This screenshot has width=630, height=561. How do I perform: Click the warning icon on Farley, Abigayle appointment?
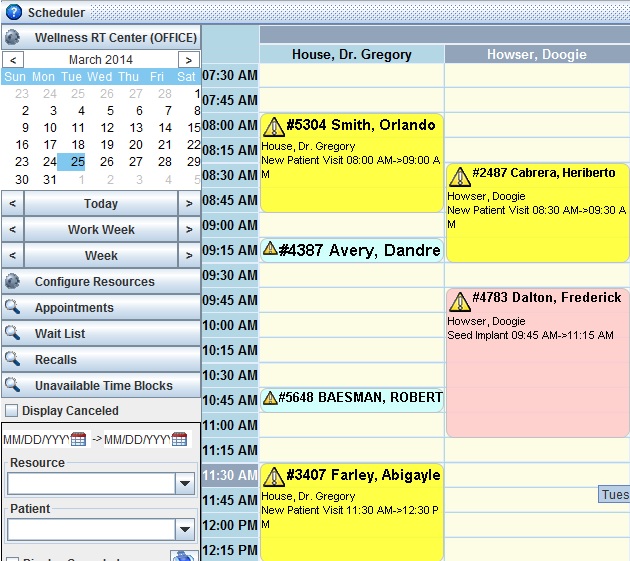pos(274,477)
